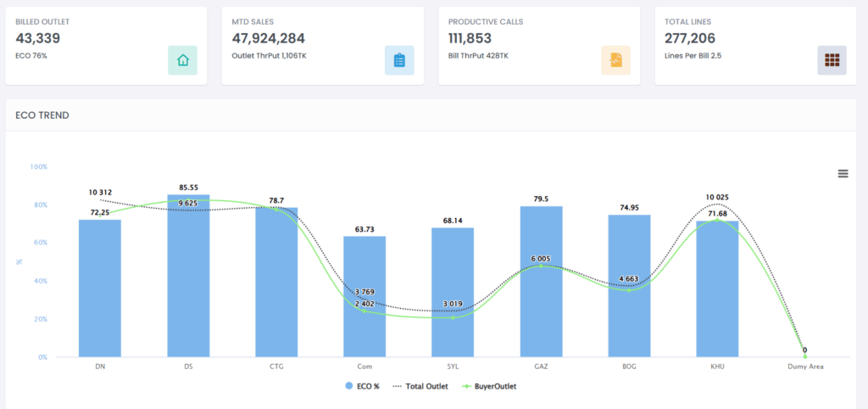Click the Dumy Area data point at 0

pyautogui.click(x=804, y=356)
